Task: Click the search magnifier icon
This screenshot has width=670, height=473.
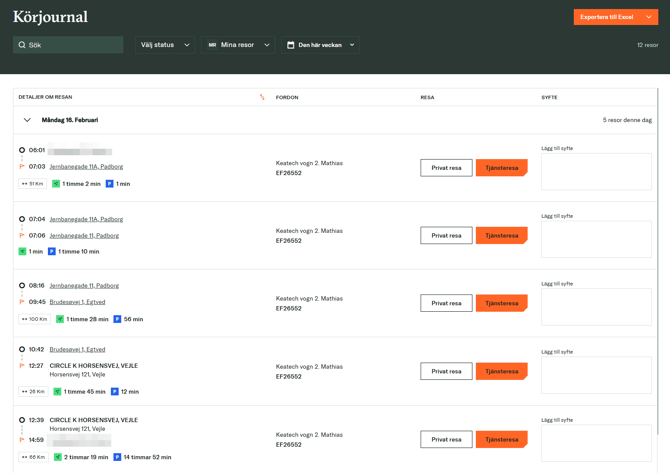Action: point(22,45)
